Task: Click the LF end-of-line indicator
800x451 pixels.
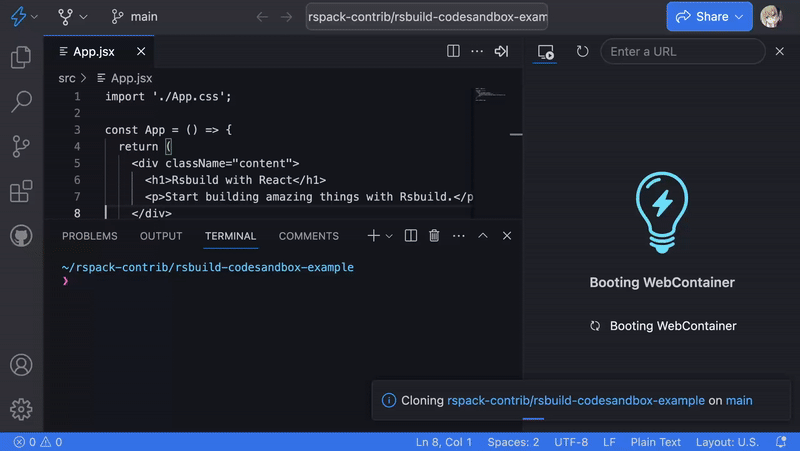Action: [609, 442]
